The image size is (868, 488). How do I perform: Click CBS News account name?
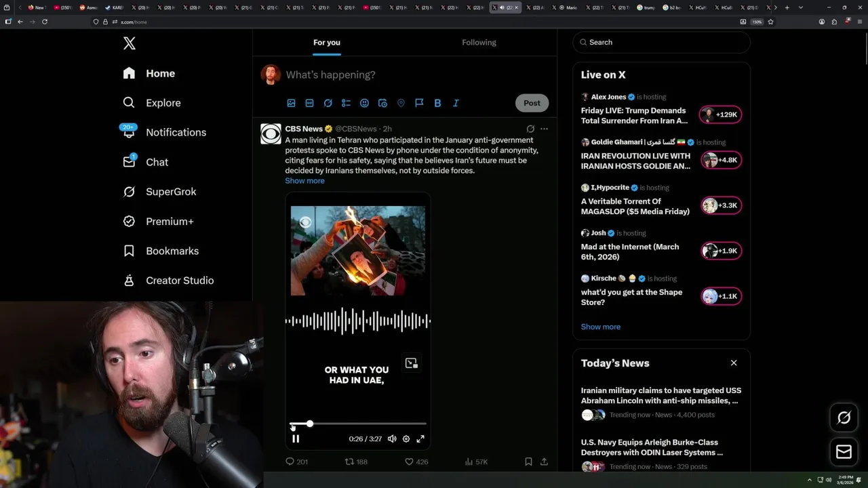(x=304, y=129)
